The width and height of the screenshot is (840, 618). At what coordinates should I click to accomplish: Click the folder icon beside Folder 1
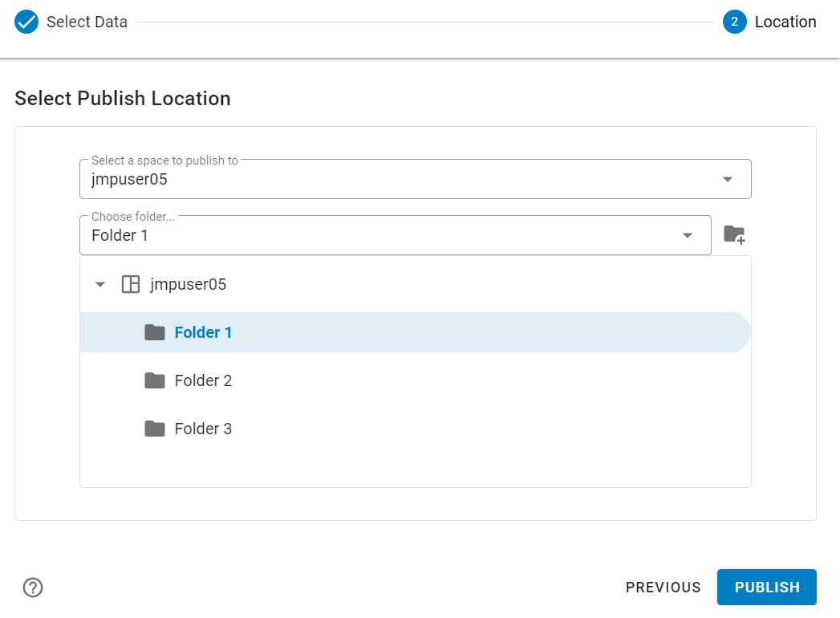pyautogui.click(x=154, y=331)
